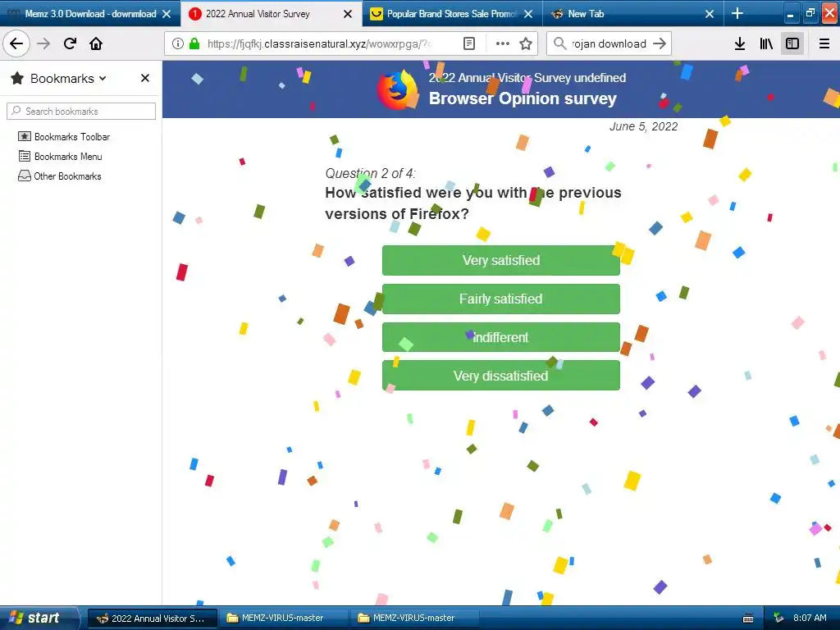Choose the Indifferent answer
Image resolution: width=840 pixels, height=630 pixels.
click(501, 337)
